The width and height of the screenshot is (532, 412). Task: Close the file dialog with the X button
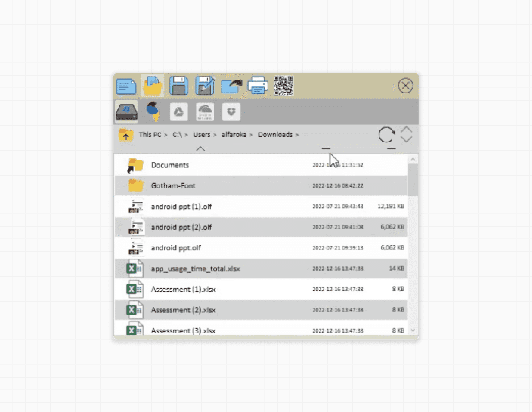(405, 86)
